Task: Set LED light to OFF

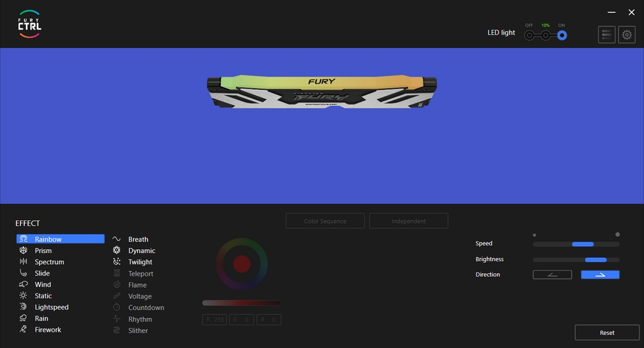Action: [x=530, y=35]
